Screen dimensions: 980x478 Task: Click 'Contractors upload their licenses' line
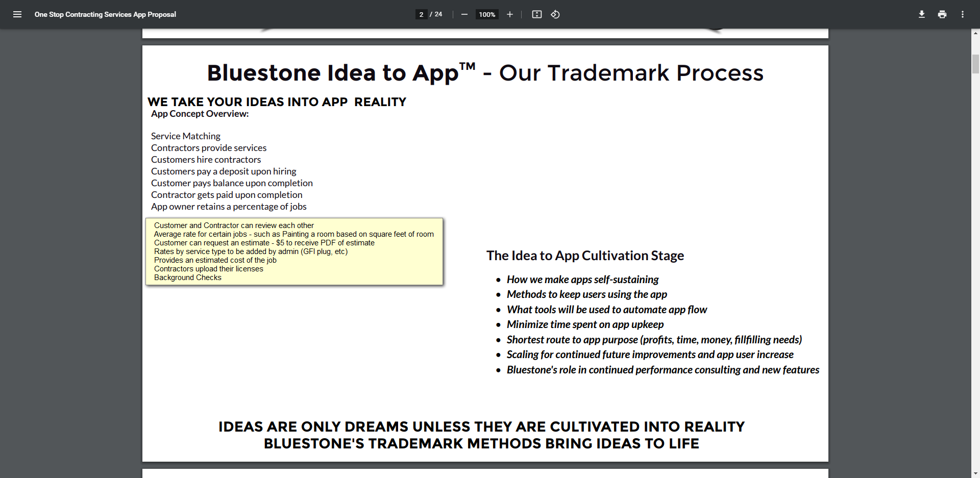pyautogui.click(x=209, y=269)
